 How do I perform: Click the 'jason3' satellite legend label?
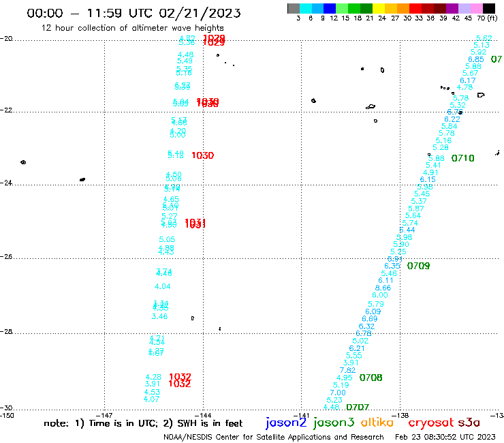(334, 423)
